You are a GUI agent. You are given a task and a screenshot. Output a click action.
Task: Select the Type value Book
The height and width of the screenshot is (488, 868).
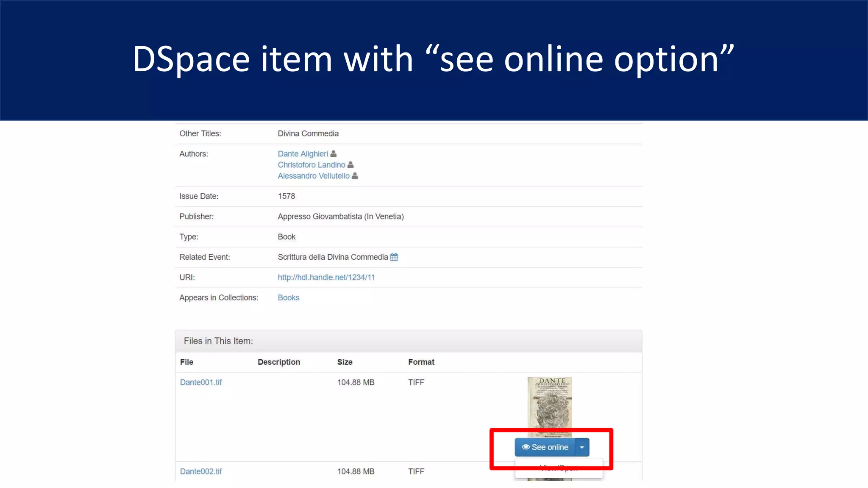pyautogui.click(x=287, y=237)
